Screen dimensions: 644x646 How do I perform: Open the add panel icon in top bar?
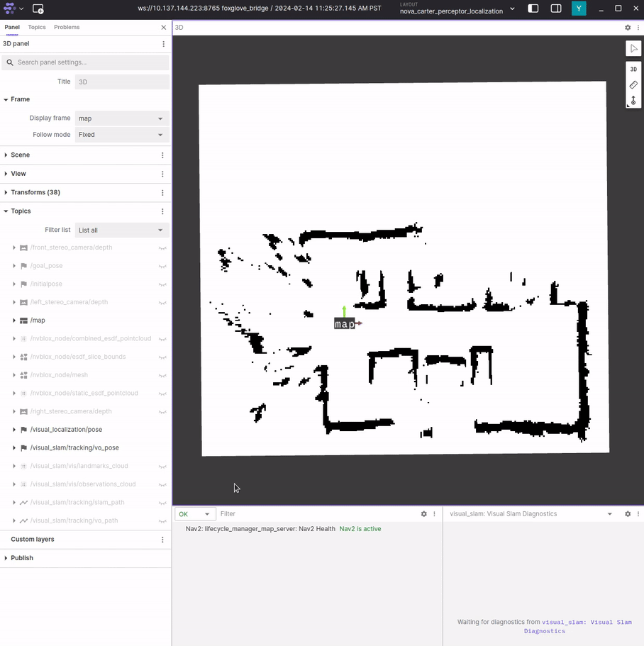(38, 9)
